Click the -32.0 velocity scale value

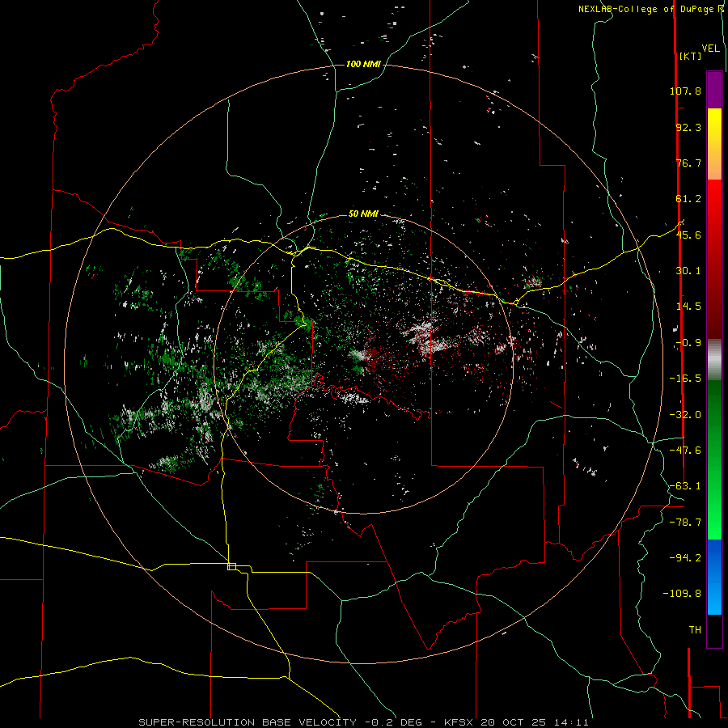[x=685, y=415]
